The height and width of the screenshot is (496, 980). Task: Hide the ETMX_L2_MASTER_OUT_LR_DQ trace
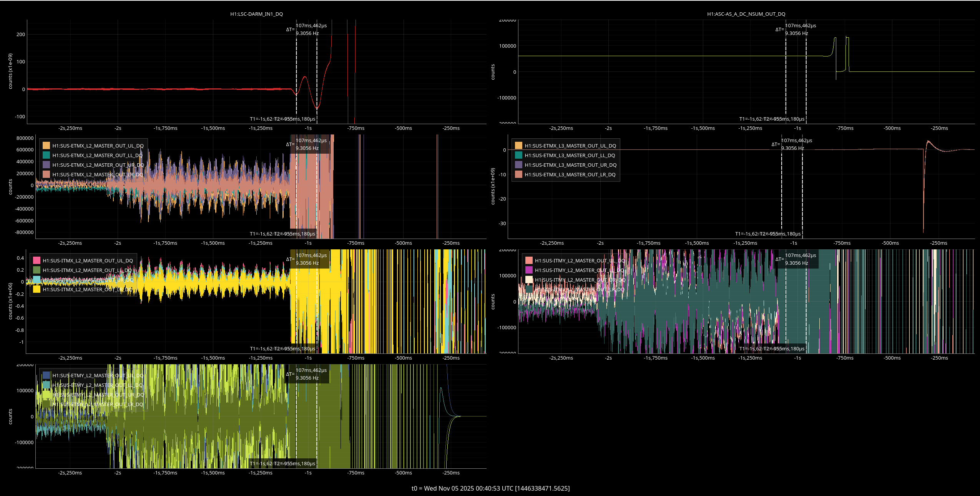tap(98, 175)
